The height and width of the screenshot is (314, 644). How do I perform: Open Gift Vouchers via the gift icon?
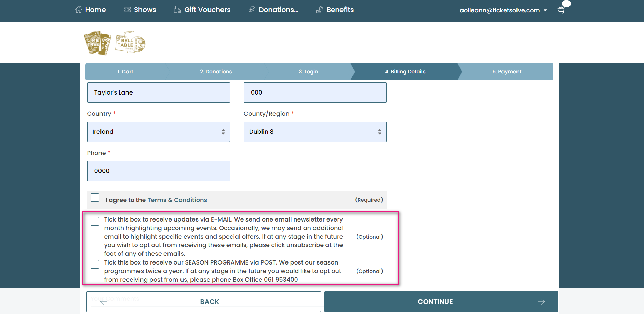177,9
